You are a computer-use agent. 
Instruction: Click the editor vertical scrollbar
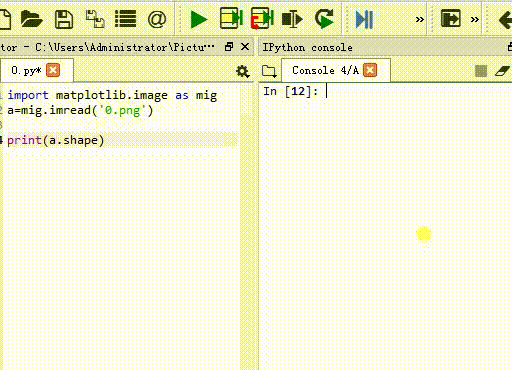[x=246, y=227]
